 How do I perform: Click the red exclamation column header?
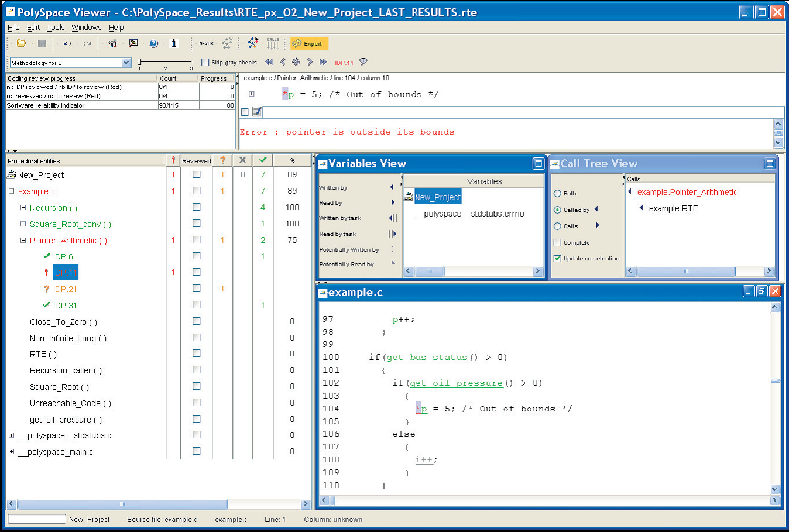click(173, 160)
